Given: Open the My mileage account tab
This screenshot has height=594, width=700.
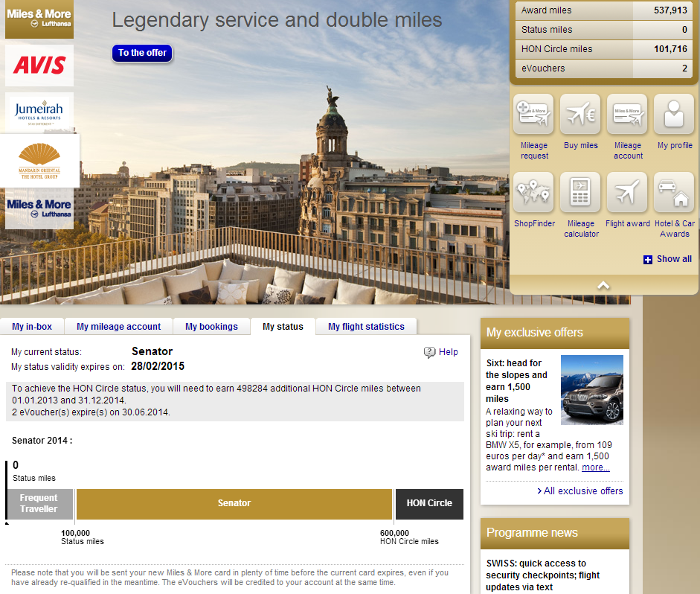Looking at the screenshot, I should click(118, 327).
